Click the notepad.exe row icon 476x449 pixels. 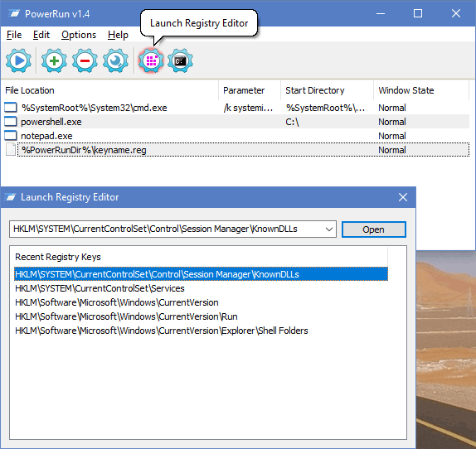(11, 136)
